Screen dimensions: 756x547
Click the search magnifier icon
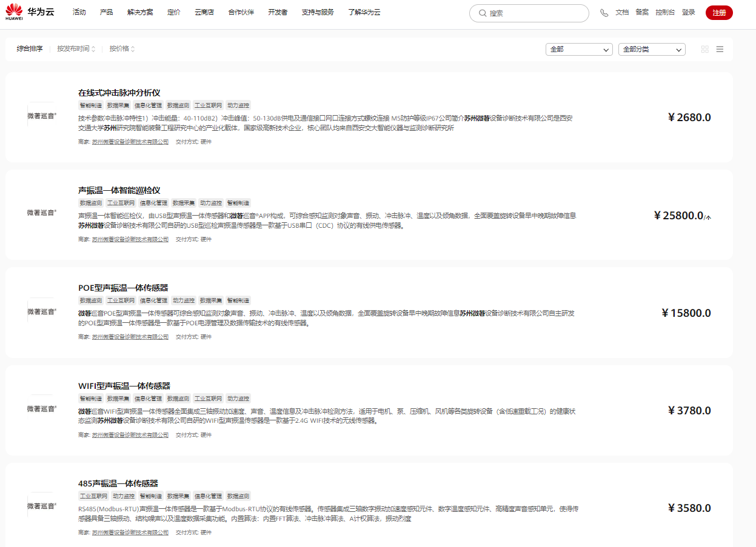coord(483,13)
